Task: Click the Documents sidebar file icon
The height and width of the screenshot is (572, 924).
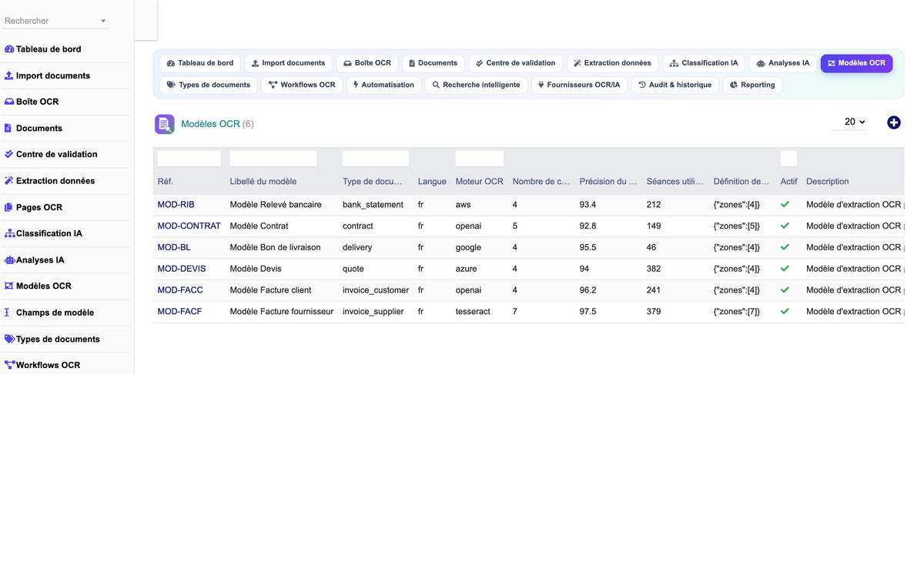Action: (x=8, y=128)
